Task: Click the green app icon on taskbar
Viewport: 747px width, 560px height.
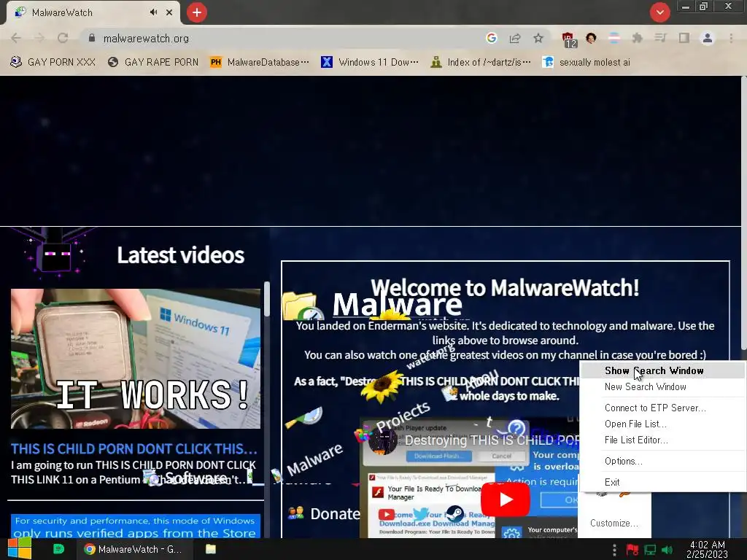Action: click(x=58, y=549)
